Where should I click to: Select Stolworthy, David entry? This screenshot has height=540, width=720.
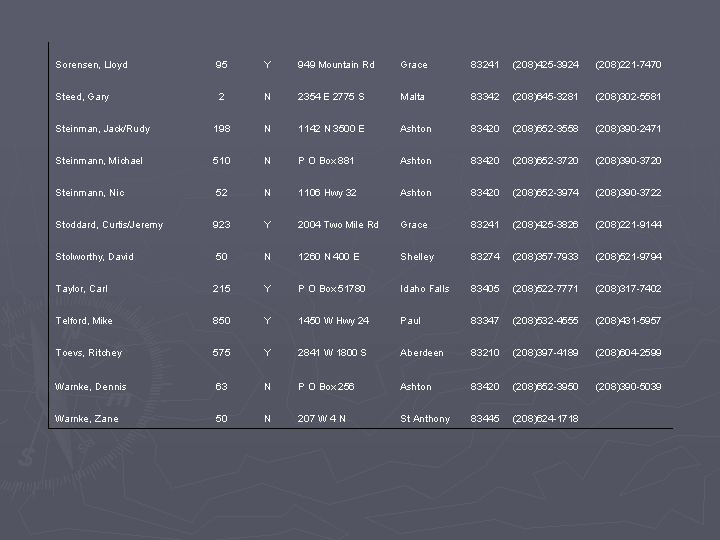pyautogui.click(x=94, y=257)
